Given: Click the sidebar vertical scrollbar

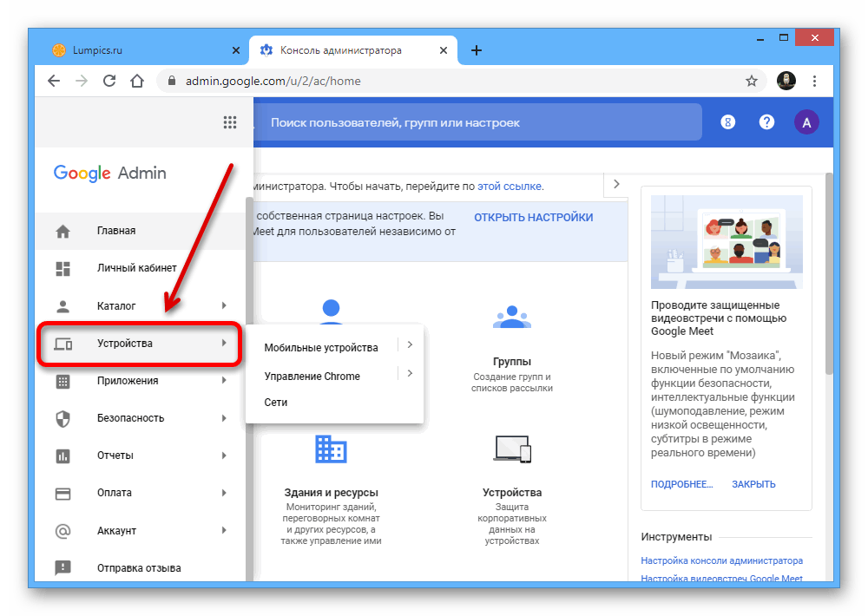Looking at the screenshot, I should click(249, 388).
